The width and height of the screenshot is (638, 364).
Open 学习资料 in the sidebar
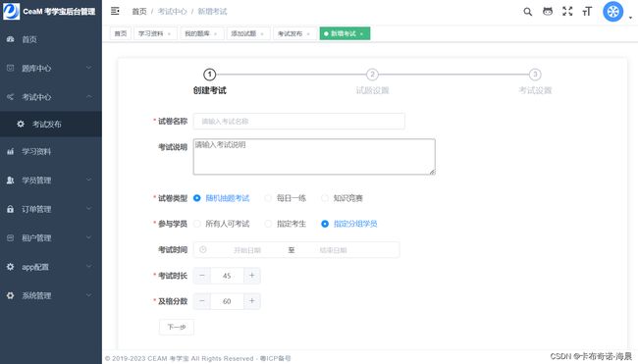pyautogui.click(x=51, y=151)
